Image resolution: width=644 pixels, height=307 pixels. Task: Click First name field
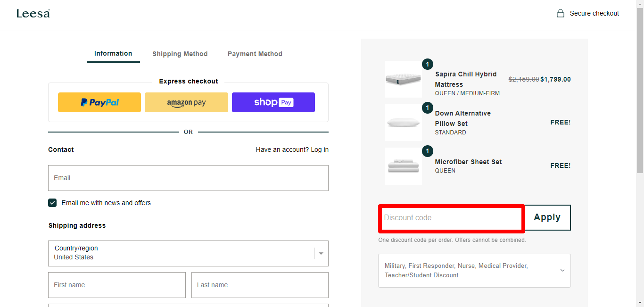click(117, 285)
